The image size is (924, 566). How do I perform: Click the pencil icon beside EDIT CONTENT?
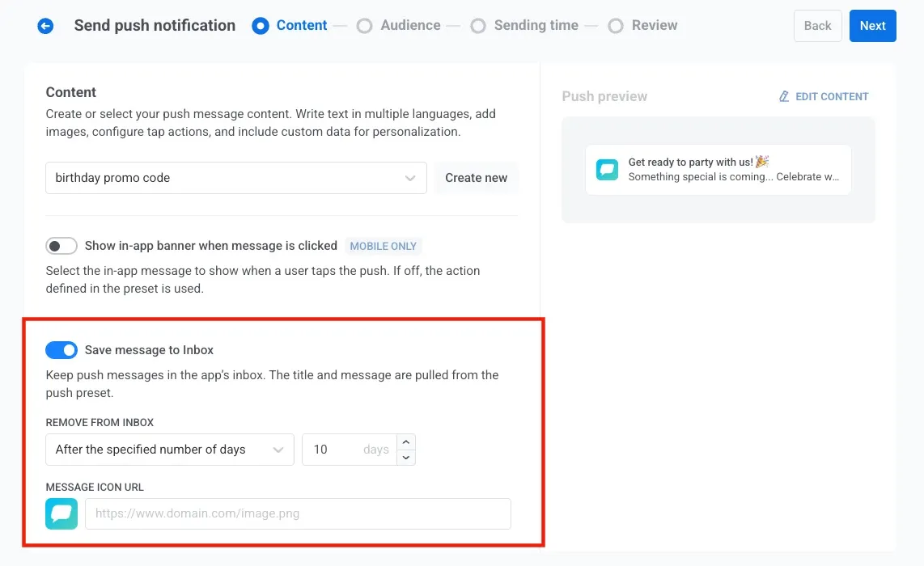[782, 96]
